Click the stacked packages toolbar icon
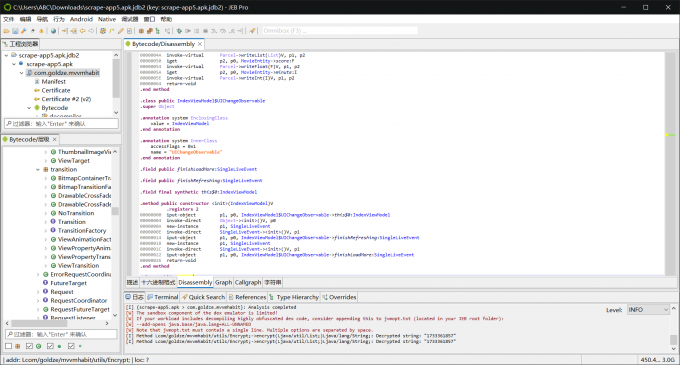The width and height of the screenshot is (680, 365). [150, 31]
